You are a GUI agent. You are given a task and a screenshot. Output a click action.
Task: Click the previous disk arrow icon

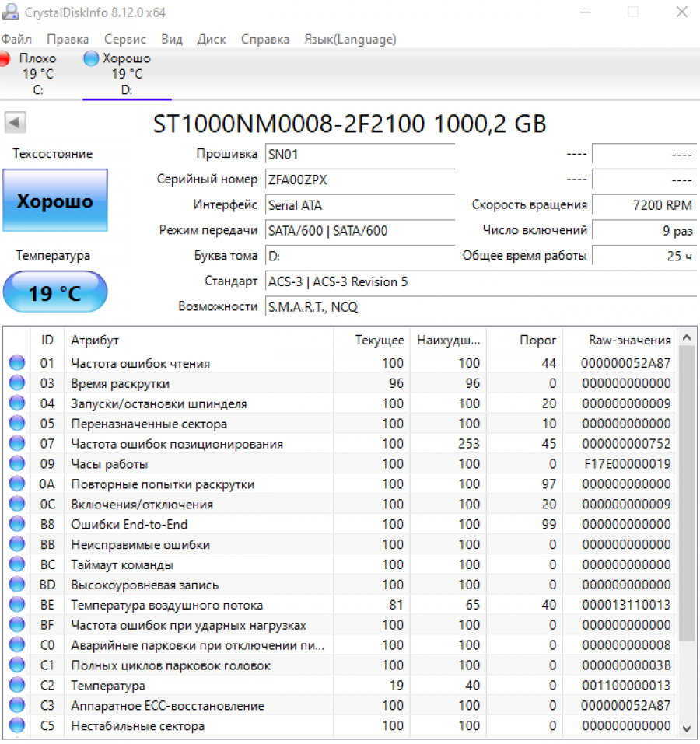click(16, 122)
